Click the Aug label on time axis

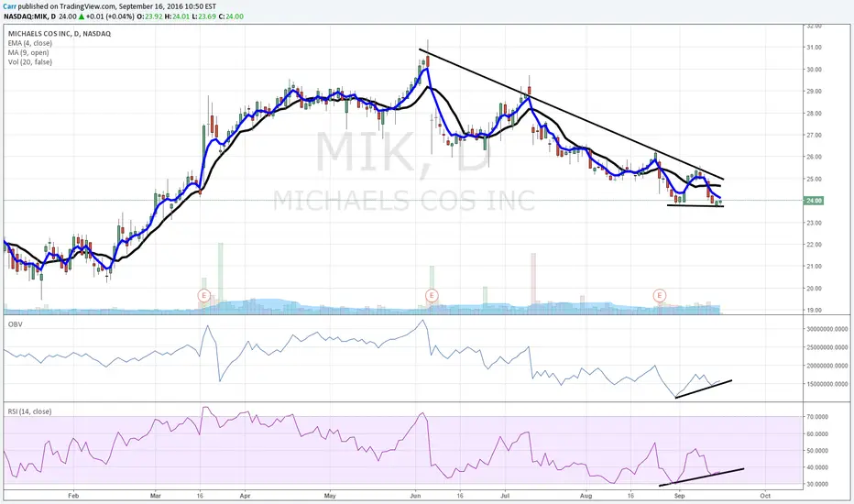586,496
